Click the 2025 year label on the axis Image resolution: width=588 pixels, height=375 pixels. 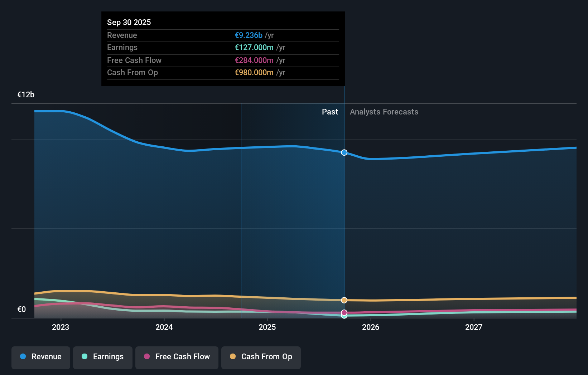267,327
